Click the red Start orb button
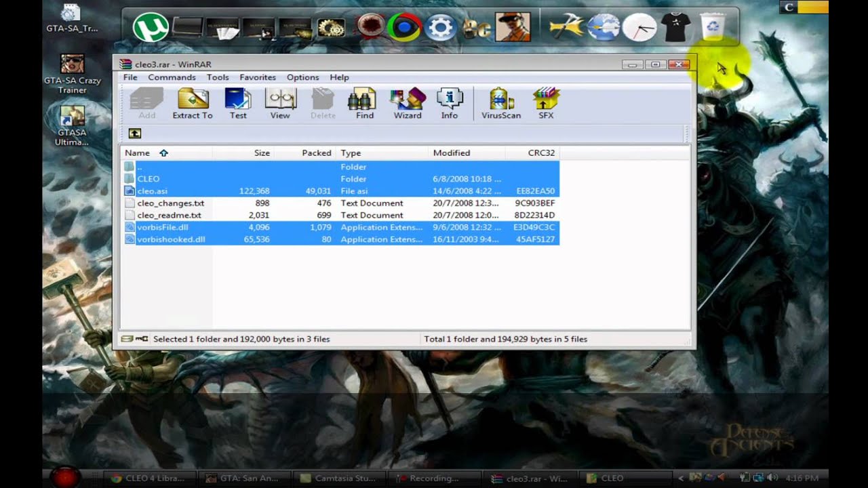Viewport: 868px width, 488px height. coord(66,478)
